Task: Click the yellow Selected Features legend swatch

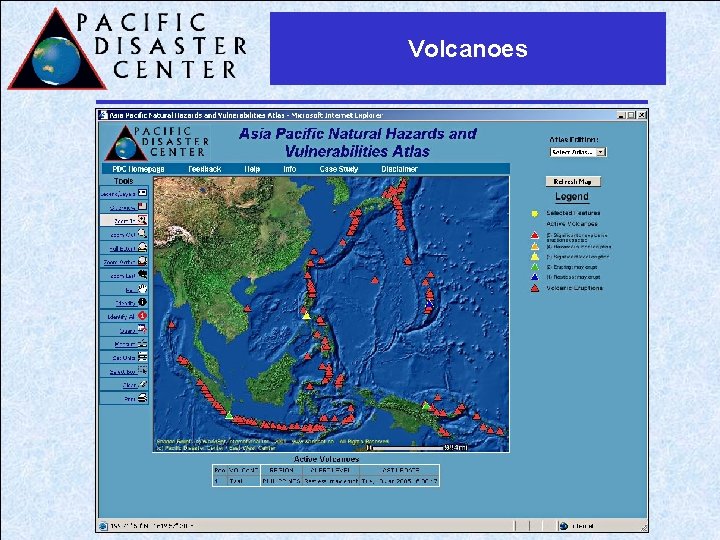Action: (534, 214)
